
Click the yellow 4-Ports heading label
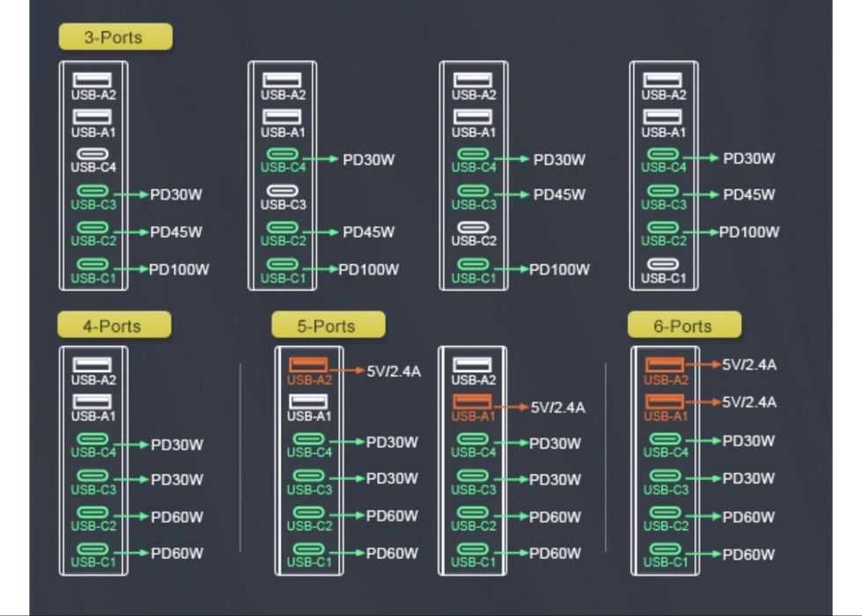(x=114, y=326)
